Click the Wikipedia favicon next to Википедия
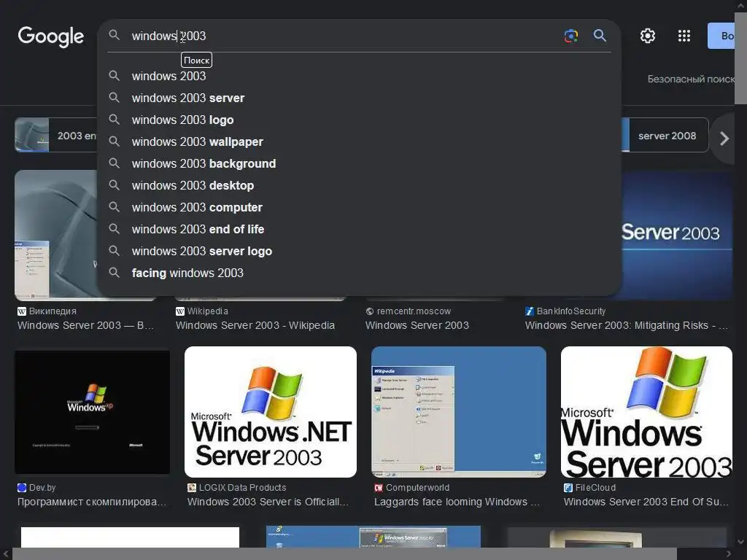 [x=21, y=311]
